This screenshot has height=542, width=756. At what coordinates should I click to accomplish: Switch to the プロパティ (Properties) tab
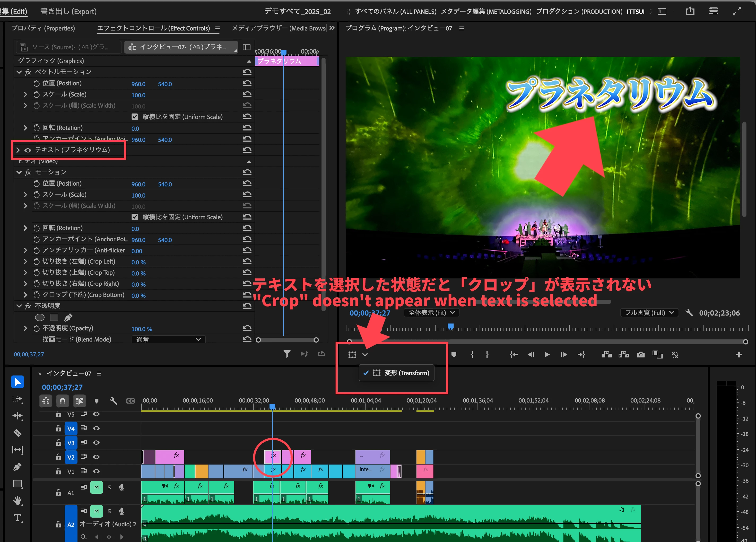tap(43, 28)
